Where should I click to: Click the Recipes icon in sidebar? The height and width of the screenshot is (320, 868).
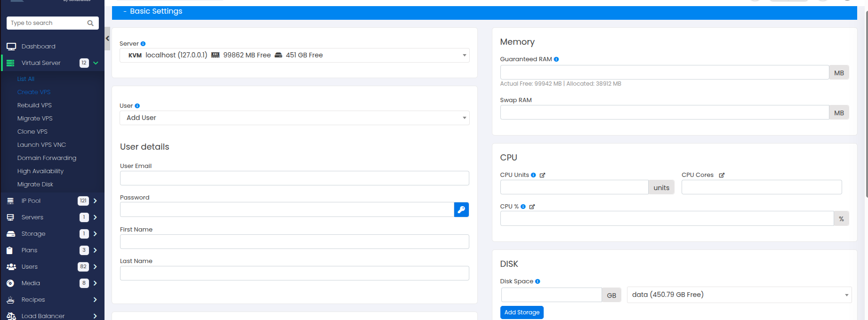(10, 300)
